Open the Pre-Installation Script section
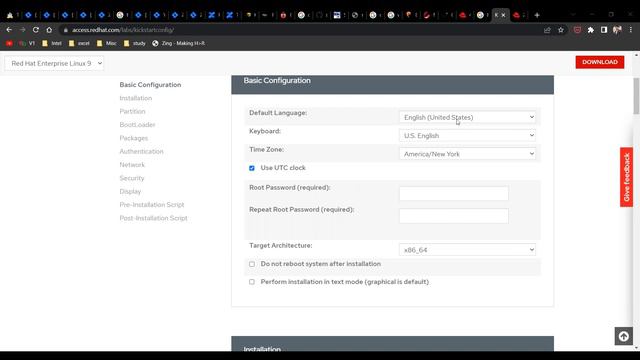The width and height of the screenshot is (640, 360). 151,205
